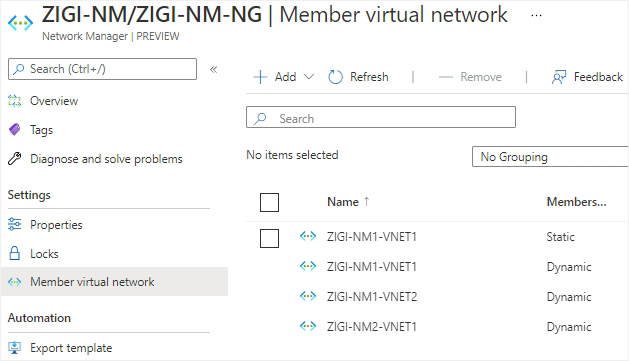Image resolution: width=629 pixels, height=361 pixels.
Task: Collapse the sidebar with the double chevron
Action: tap(213, 69)
